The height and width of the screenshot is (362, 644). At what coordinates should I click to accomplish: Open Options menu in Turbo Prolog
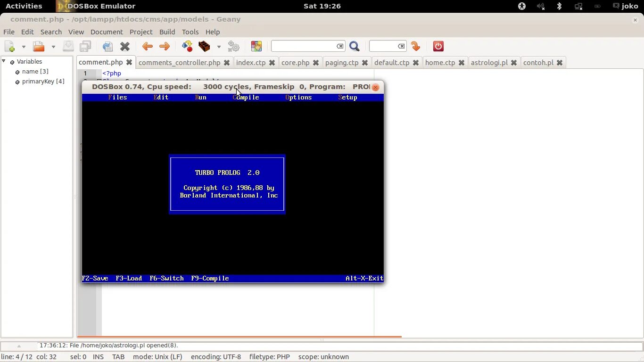298,98
